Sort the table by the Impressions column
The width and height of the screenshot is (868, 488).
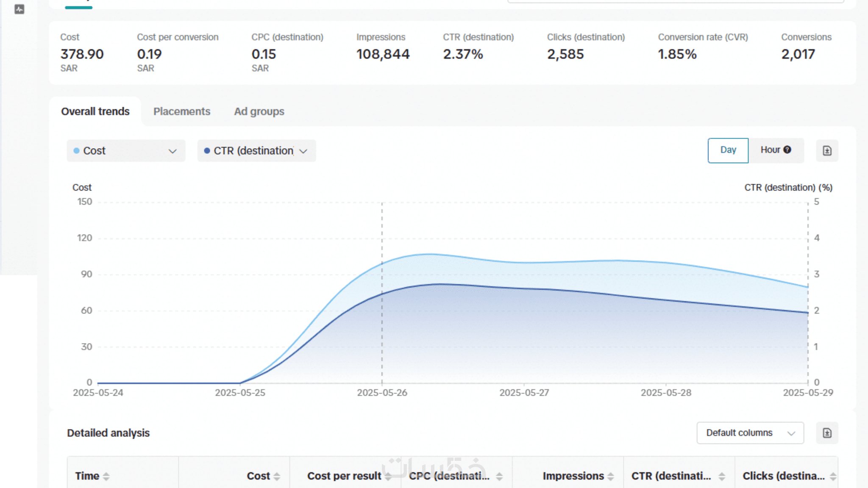(x=610, y=476)
